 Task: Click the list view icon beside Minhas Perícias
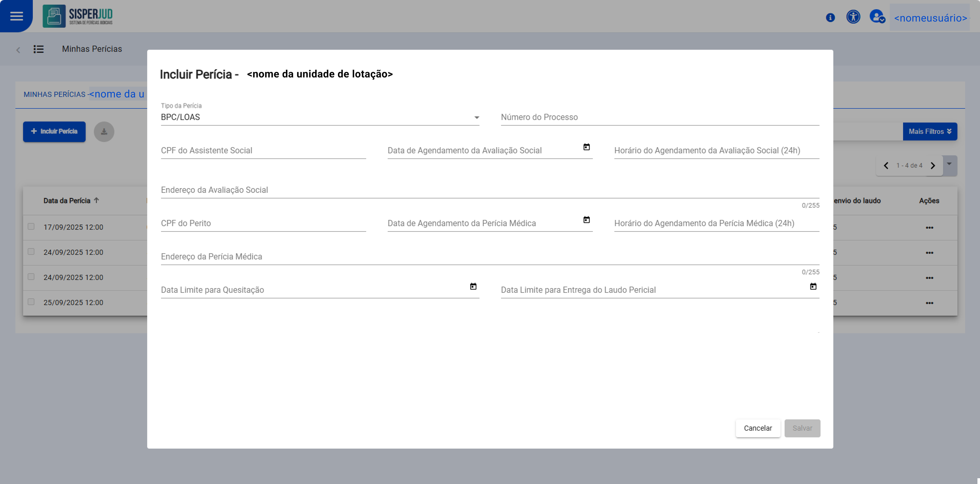(x=38, y=49)
